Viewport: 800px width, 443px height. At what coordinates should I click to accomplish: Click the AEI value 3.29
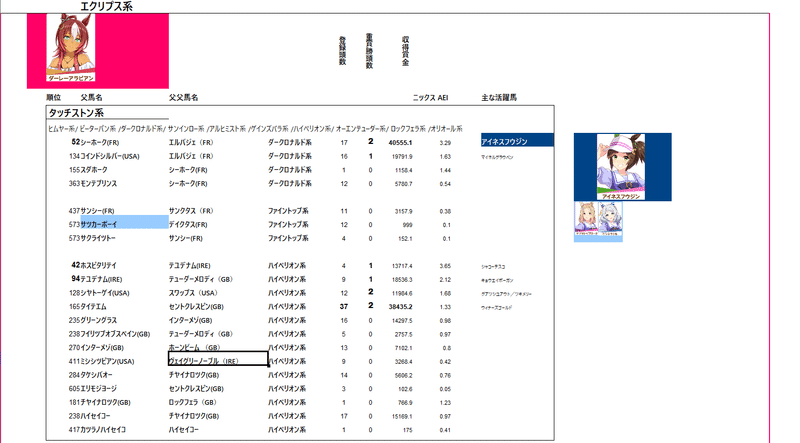[x=445, y=143]
